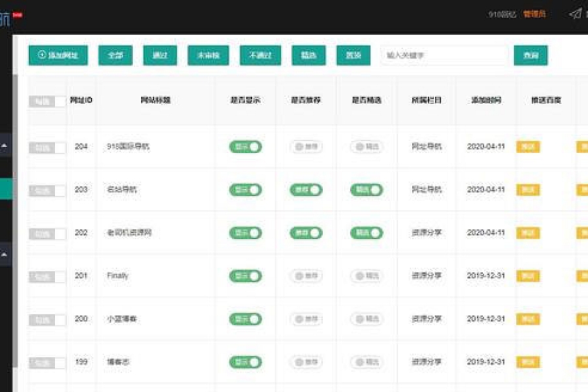
Task: Toggle the selection switch for row 204
Action: 47,148
